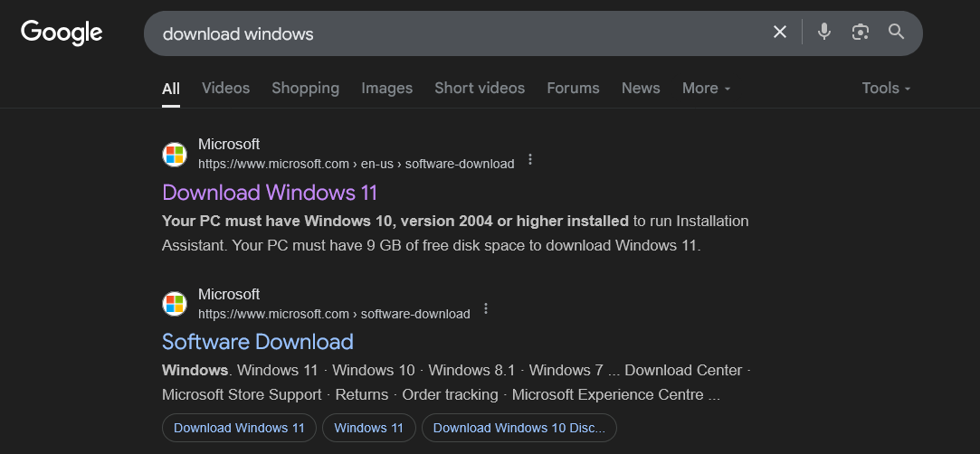Expand the More dropdown
The width and height of the screenshot is (980, 454).
click(x=706, y=88)
